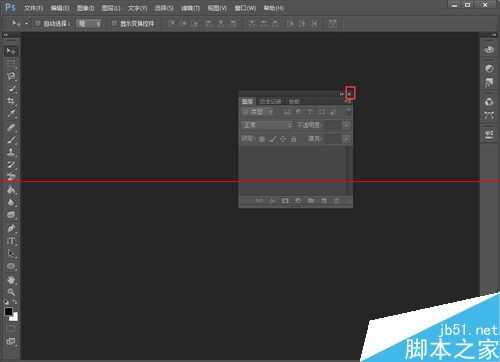Select the Move tool in the toolbox
The width and height of the screenshot is (500, 362).
click(x=11, y=52)
